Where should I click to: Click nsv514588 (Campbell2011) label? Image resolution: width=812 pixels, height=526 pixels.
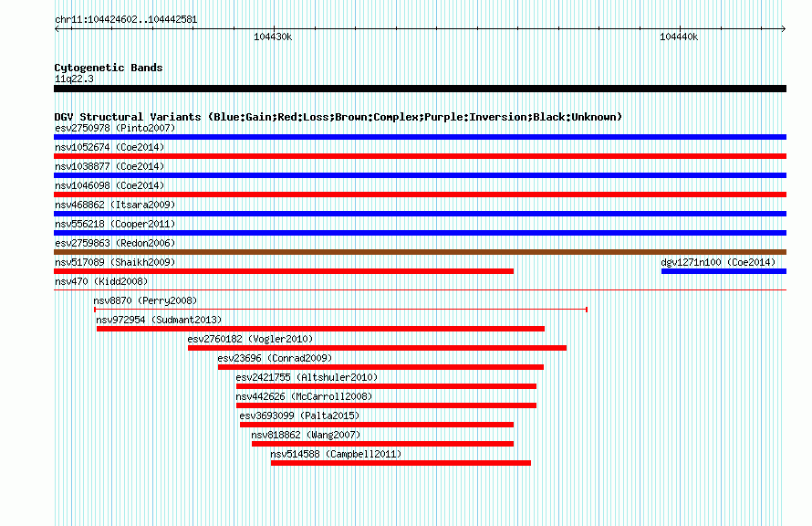coord(336,454)
